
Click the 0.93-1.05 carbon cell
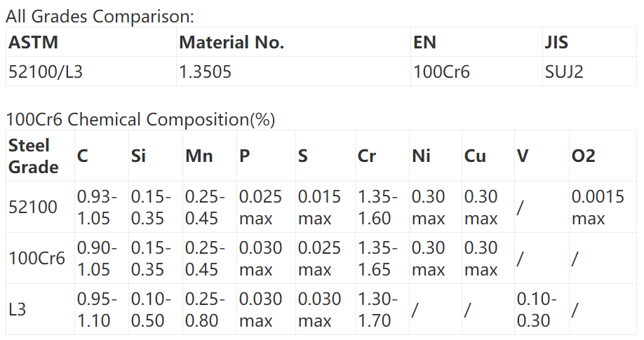(x=97, y=208)
